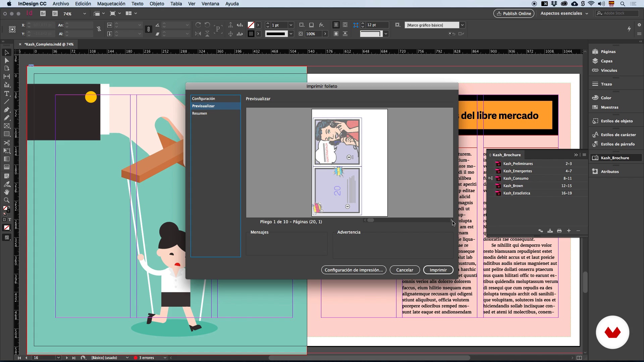Open the Maquetación menu
The height and width of the screenshot is (362, 644).
point(111,4)
